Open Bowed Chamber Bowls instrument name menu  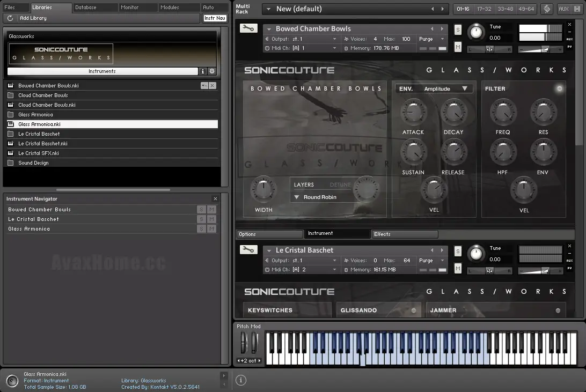pyautogui.click(x=269, y=29)
